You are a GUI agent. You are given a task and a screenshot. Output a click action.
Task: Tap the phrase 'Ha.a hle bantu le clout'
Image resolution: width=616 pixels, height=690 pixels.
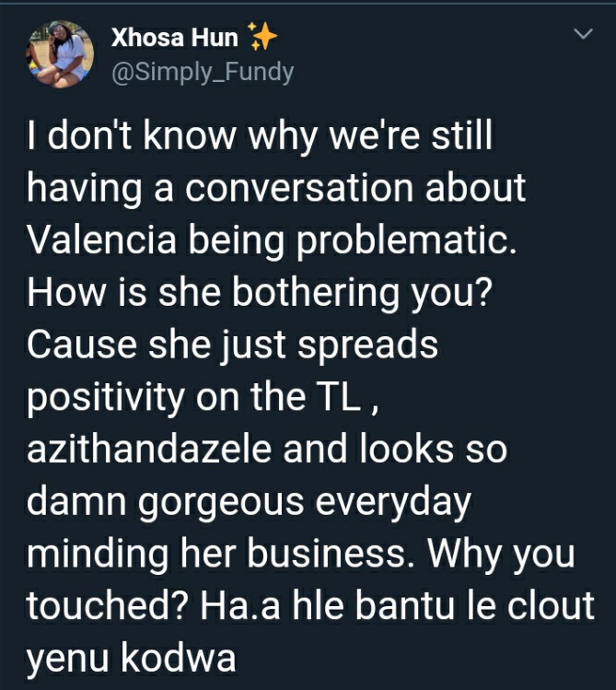(398, 605)
